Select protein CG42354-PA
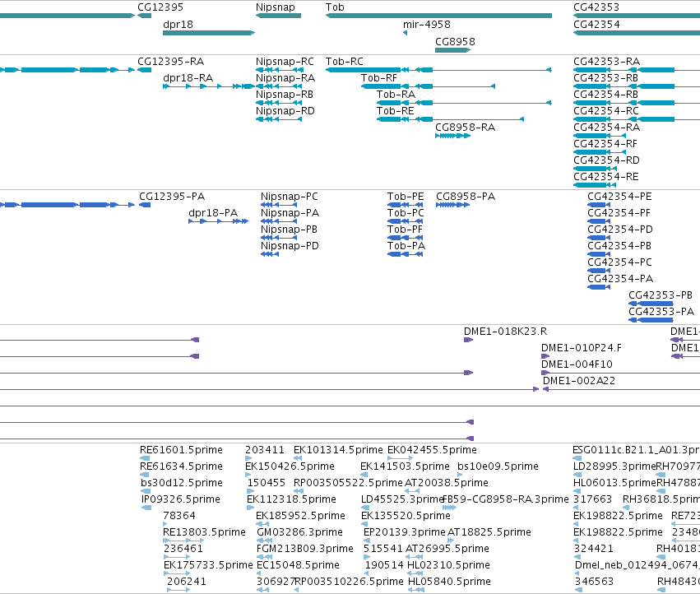The height and width of the screenshot is (594, 700). click(599, 287)
